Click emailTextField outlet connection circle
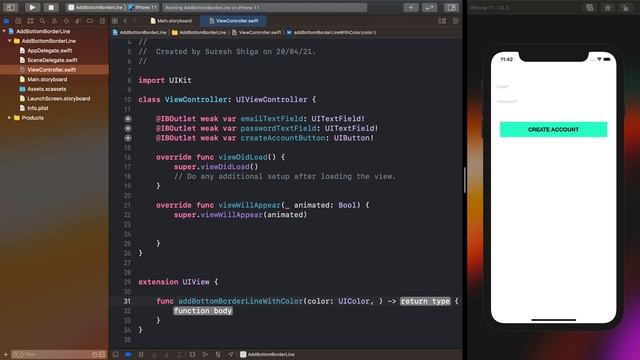The image size is (640, 360). (x=128, y=119)
